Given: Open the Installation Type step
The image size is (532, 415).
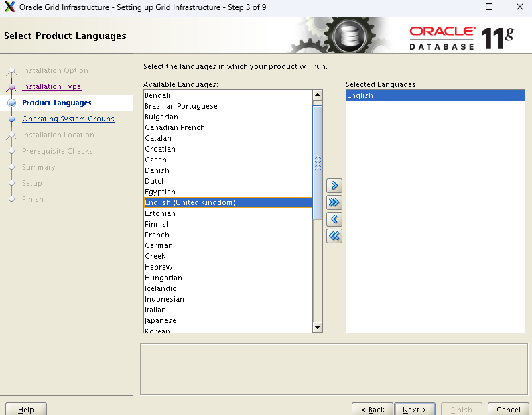Looking at the screenshot, I should point(52,86).
